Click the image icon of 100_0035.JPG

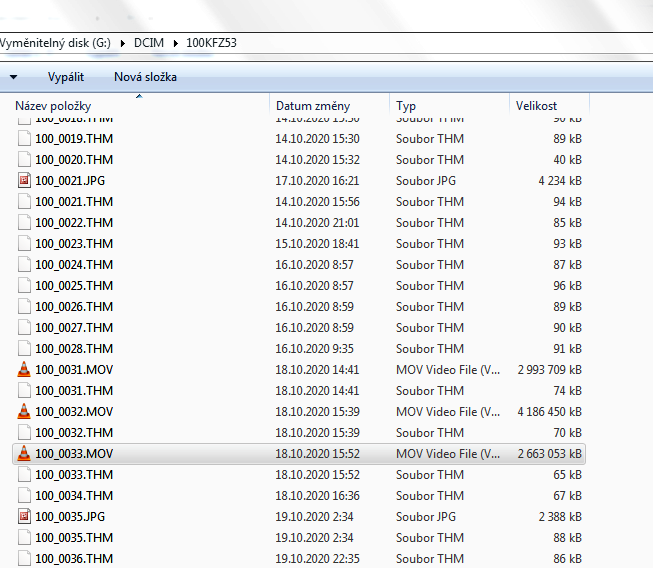pyautogui.click(x=24, y=516)
